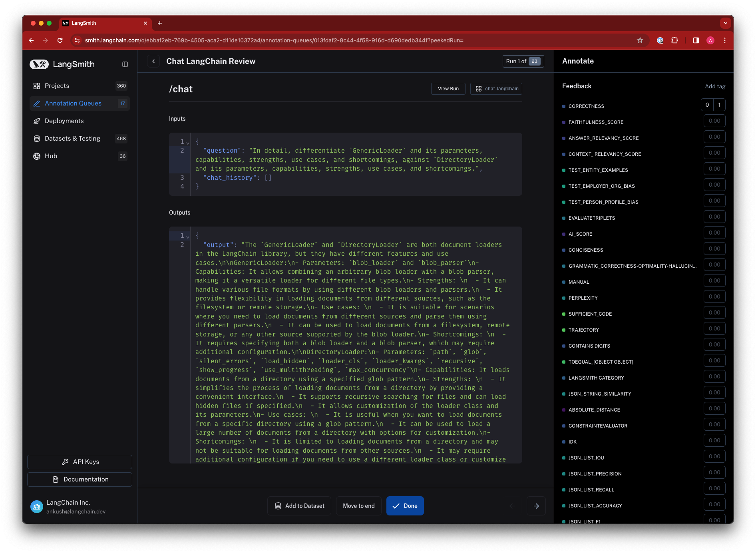
Task: Click the CONTEXT_RELEVANCY_SCORE value field
Action: click(x=714, y=153)
